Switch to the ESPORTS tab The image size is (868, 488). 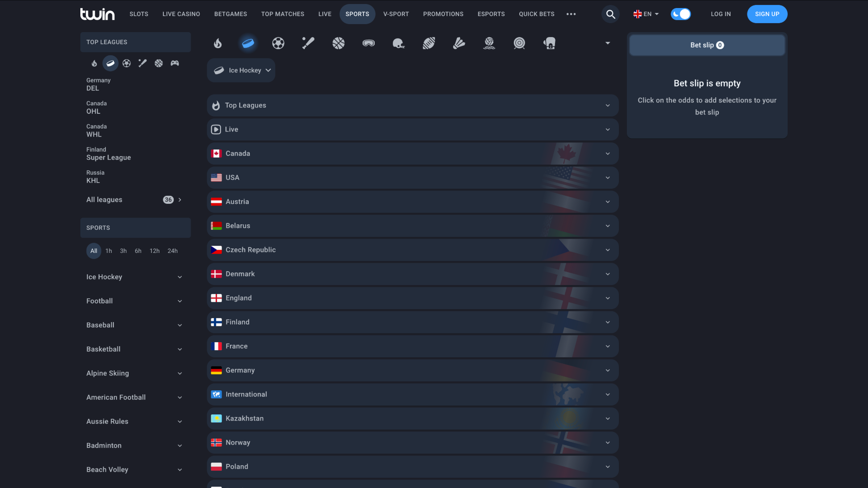click(491, 14)
